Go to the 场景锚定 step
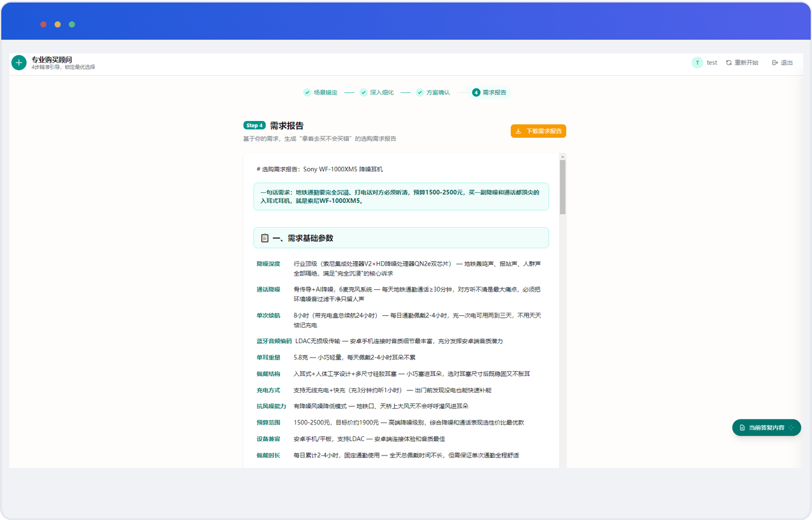This screenshot has height=520, width=812. coord(320,92)
